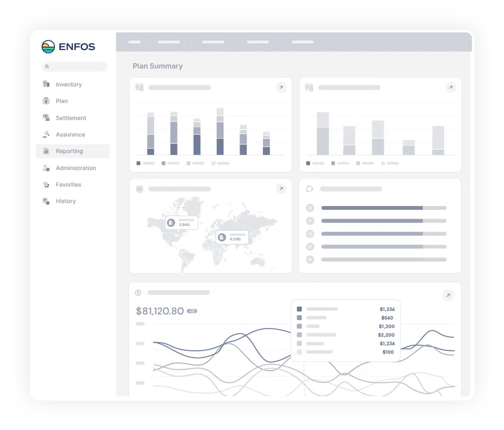Image resolution: width=504 pixels, height=430 pixels.
Task: Click the Settlement icon in the sidebar
Action: [46, 118]
